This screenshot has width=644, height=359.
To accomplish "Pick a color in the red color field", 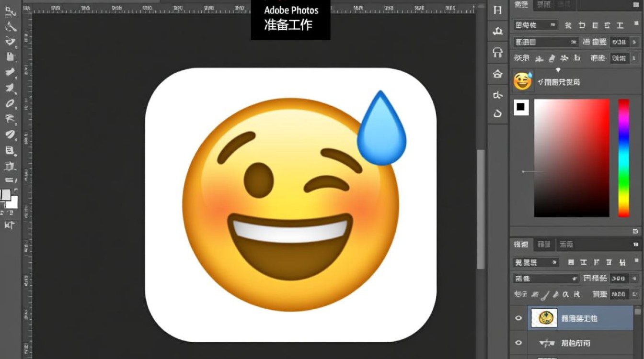I will (x=572, y=158).
